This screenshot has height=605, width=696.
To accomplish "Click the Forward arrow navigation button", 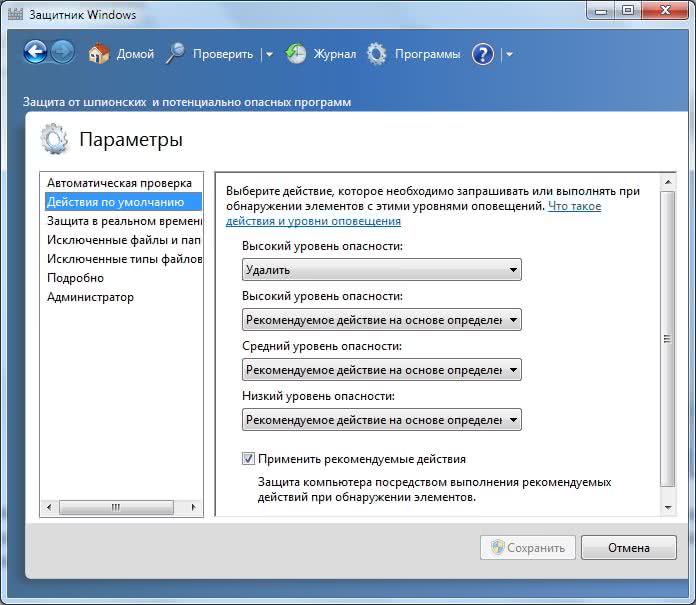I will 63,52.
